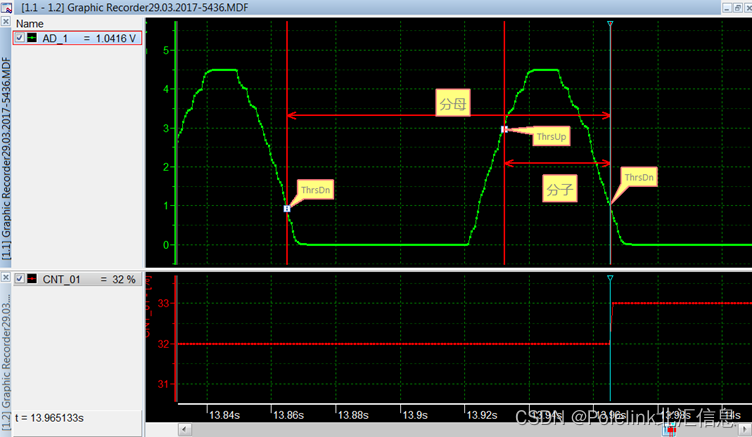Minimize the Graphic Recorder window
The image size is (752, 437).
[727, 8]
